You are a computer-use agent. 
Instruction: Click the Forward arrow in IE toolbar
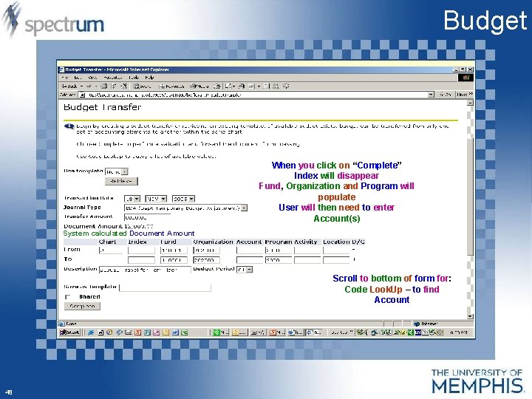click(89, 86)
